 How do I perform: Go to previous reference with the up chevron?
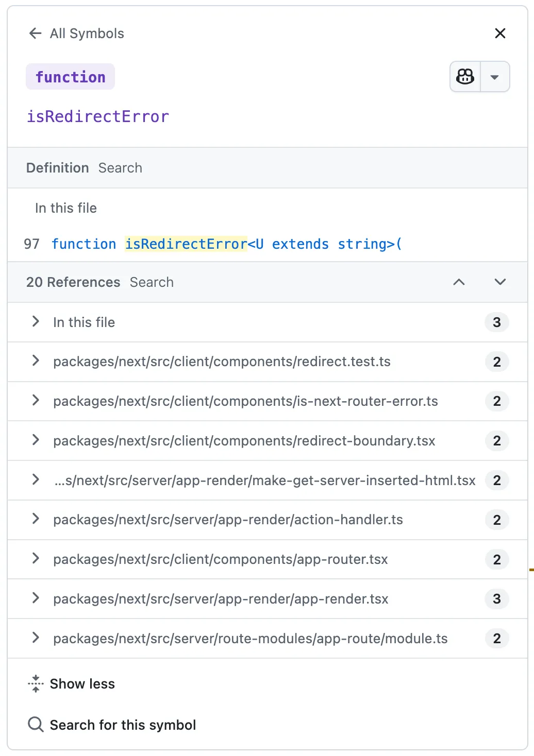tap(459, 282)
